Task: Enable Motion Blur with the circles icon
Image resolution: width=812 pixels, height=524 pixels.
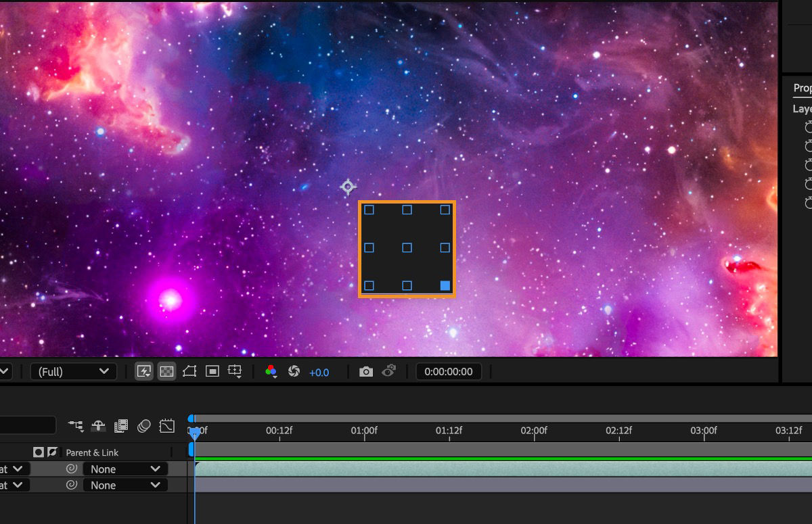Action: (143, 426)
